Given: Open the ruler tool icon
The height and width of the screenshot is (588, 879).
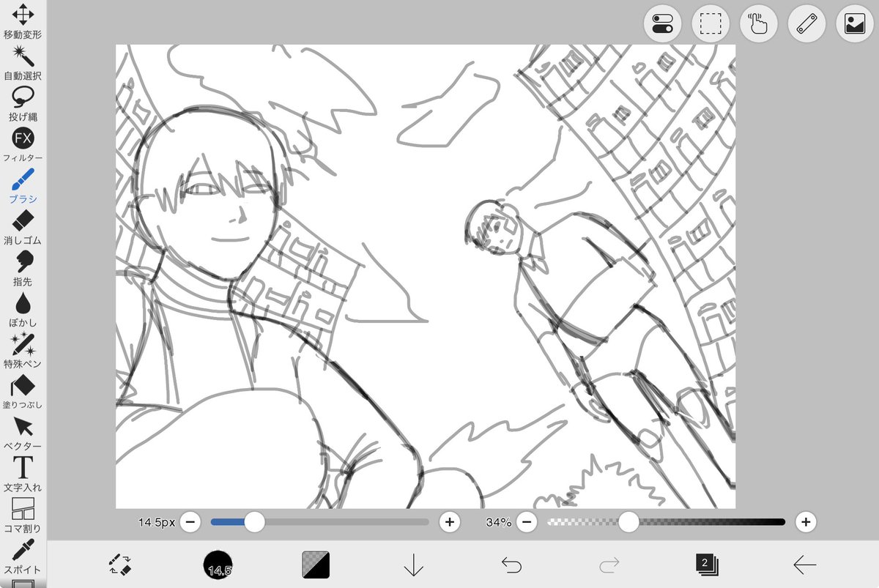Looking at the screenshot, I should [x=806, y=24].
